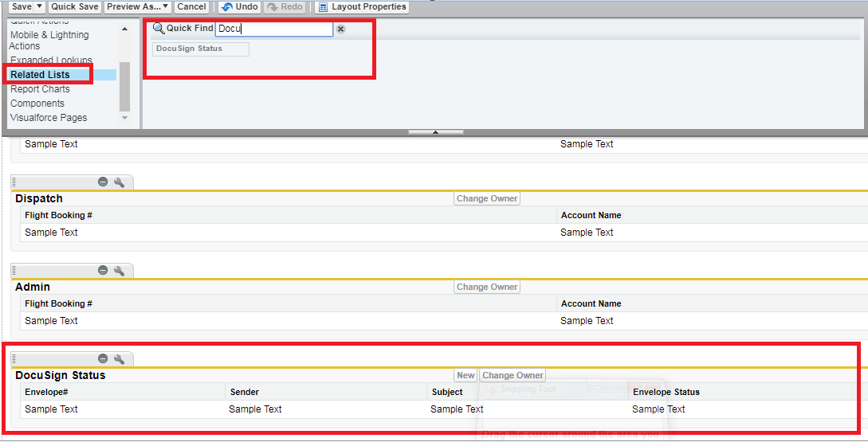Click the Dispatch section drag handle
Viewport: 868px width, 442px height.
[14, 182]
